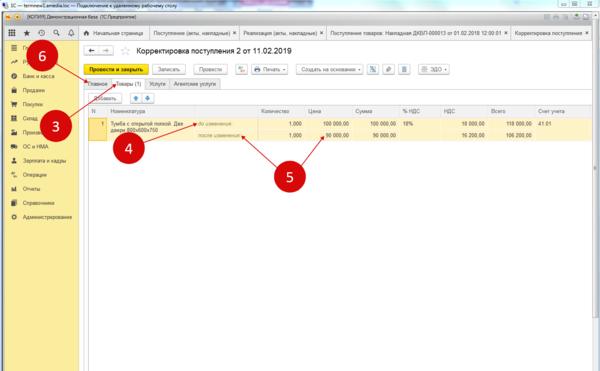This screenshot has height=371, width=600.
Task: Open the Операции section
Action: pyautogui.click(x=34, y=175)
